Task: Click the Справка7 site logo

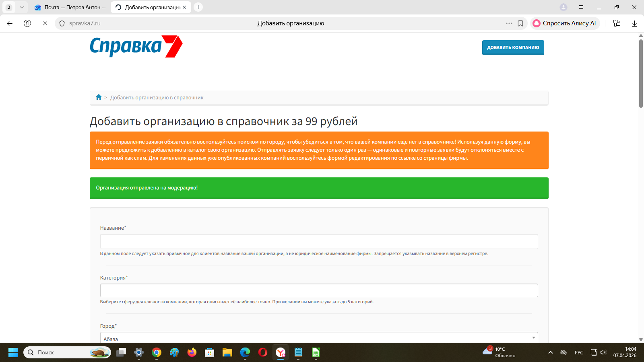Action: click(136, 46)
